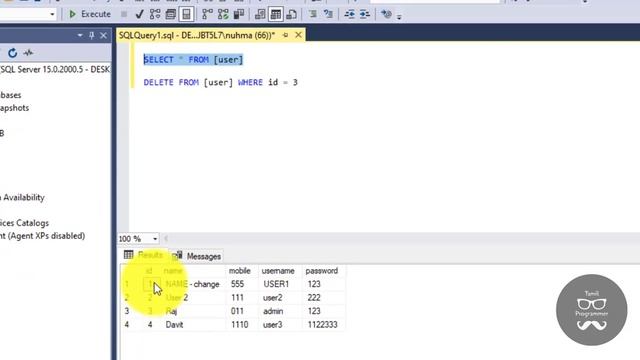The image size is (640, 360).
Task: Select row header 3 in results grid
Action: point(127,311)
